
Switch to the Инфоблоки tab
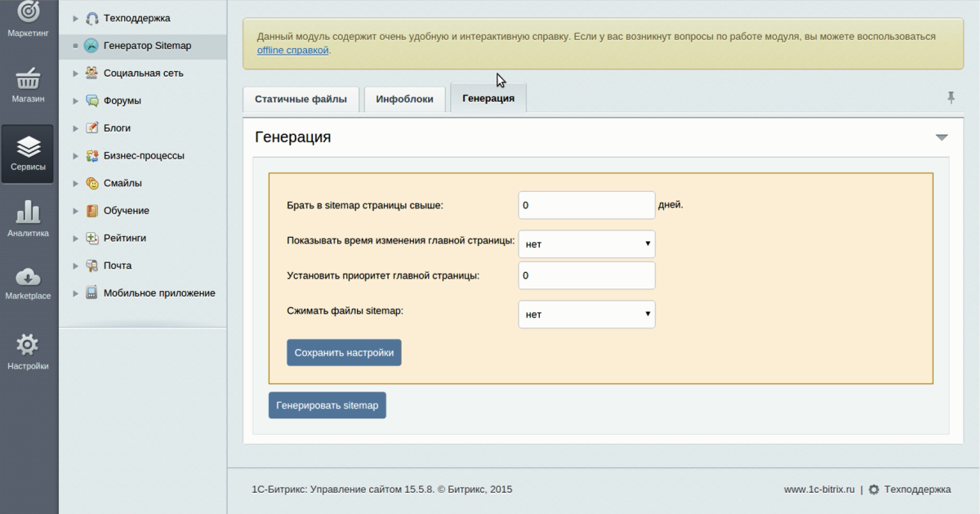pos(403,97)
